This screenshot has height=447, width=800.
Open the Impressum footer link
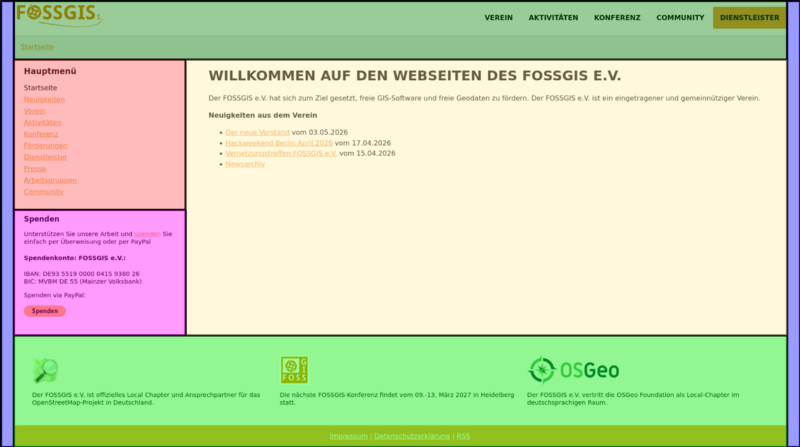(348, 436)
